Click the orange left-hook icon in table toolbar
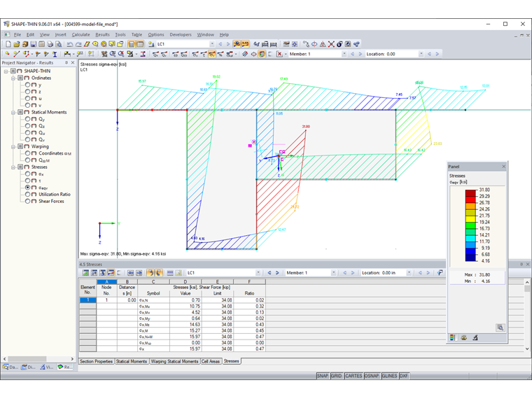 click(150, 273)
